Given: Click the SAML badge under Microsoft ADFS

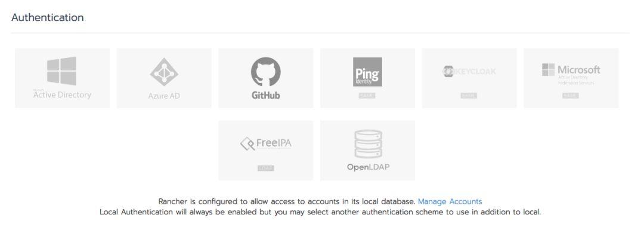Looking at the screenshot, I should (570, 96).
